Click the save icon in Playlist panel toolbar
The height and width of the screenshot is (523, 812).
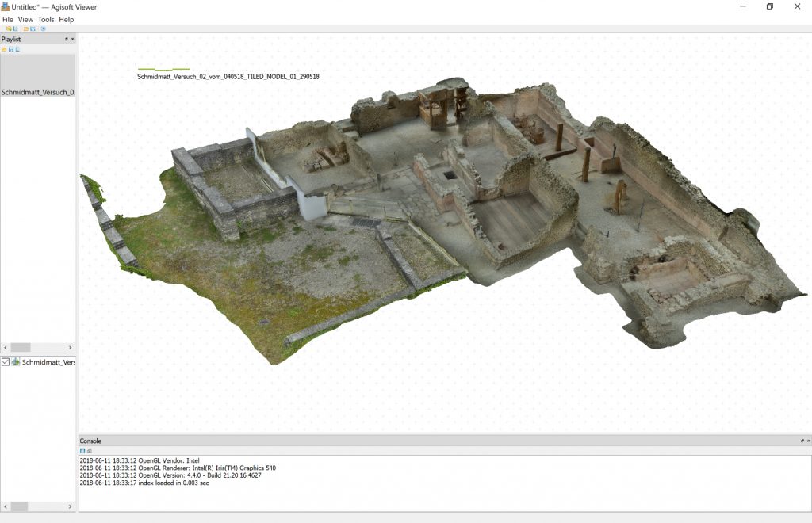point(10,49)
